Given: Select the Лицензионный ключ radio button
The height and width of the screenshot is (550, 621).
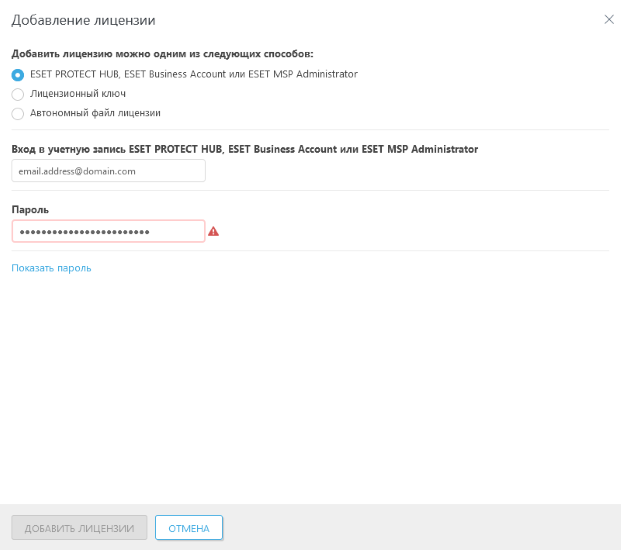Looking at the screenshot, I should [x=17, y=94].
